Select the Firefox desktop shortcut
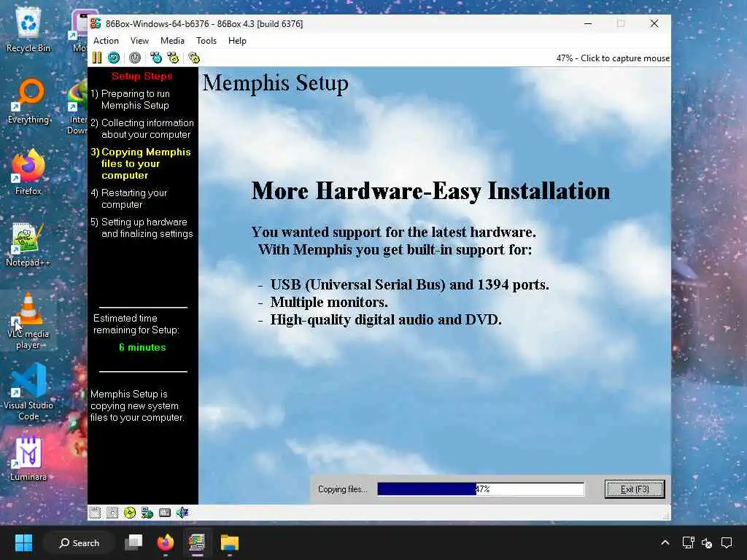The image size is (747, 560). click(x=28, y=173)
